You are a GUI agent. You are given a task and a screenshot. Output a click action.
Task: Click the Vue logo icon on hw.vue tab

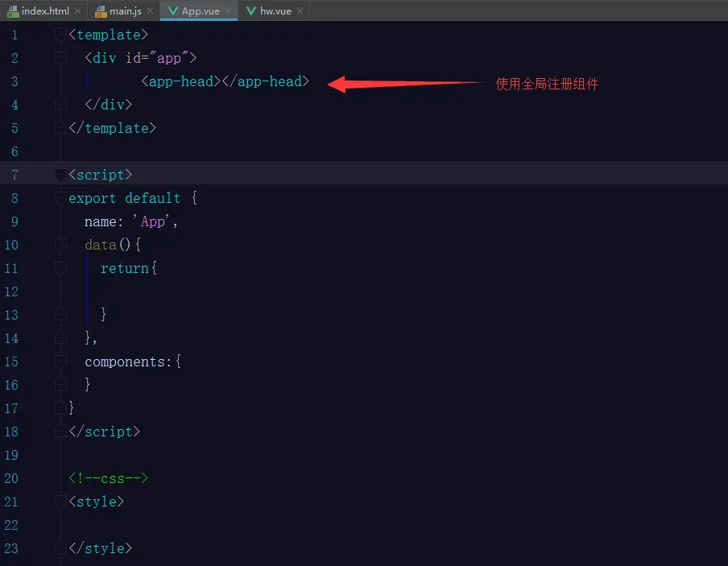point(250,10)
